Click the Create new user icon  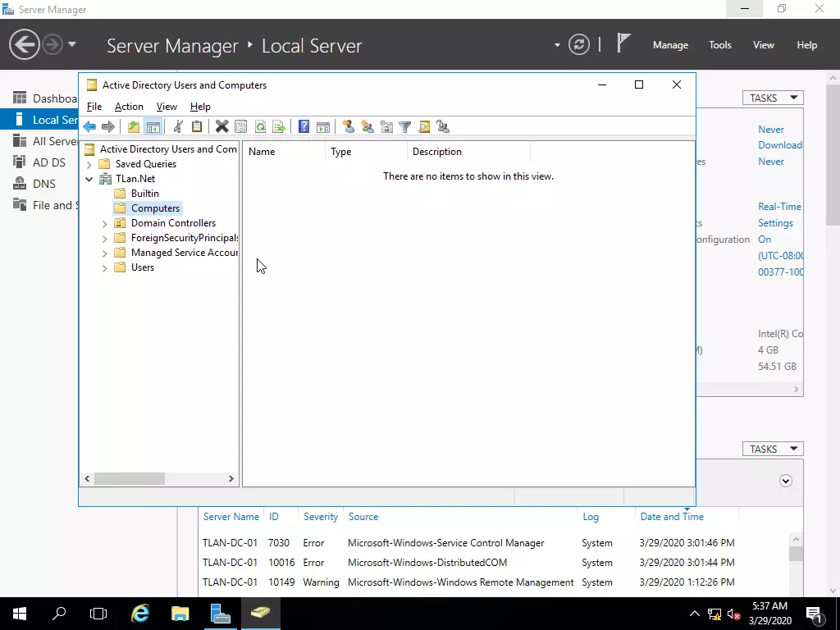(x=348, y=126)
